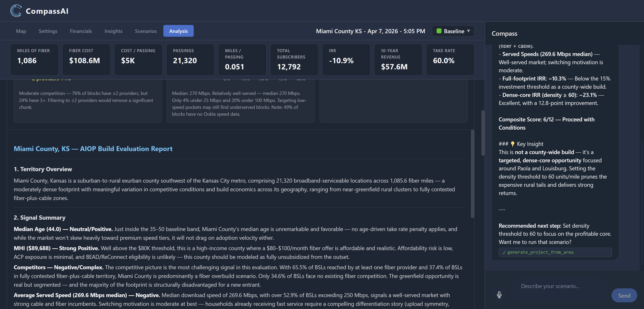Viewport: 644px width, 309px height.
Task: Click the report section scrollbar
Action: click(x=472, y=174)
